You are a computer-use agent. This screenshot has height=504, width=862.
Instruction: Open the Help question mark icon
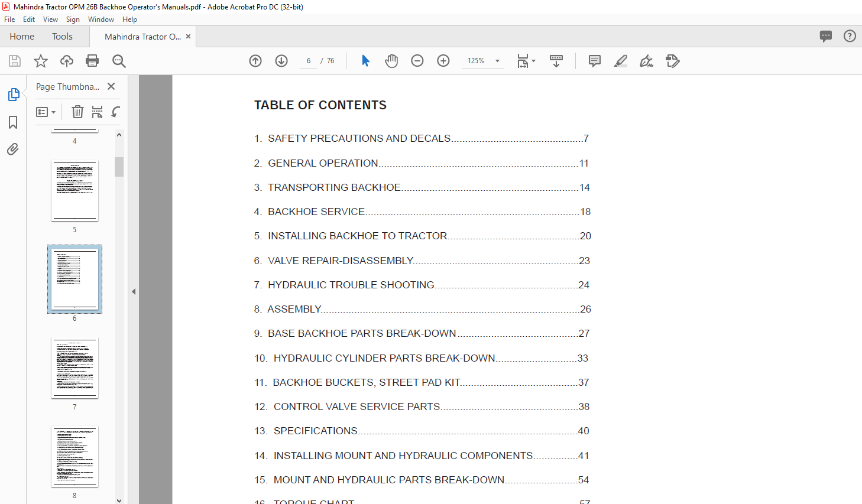point(850,36)
